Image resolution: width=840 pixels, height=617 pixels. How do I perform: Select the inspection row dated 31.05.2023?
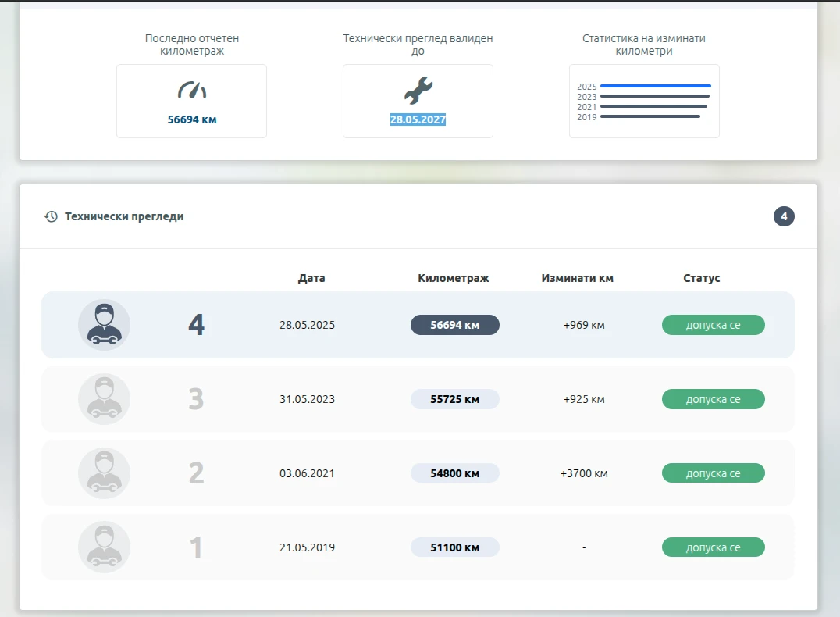(418, 399)
